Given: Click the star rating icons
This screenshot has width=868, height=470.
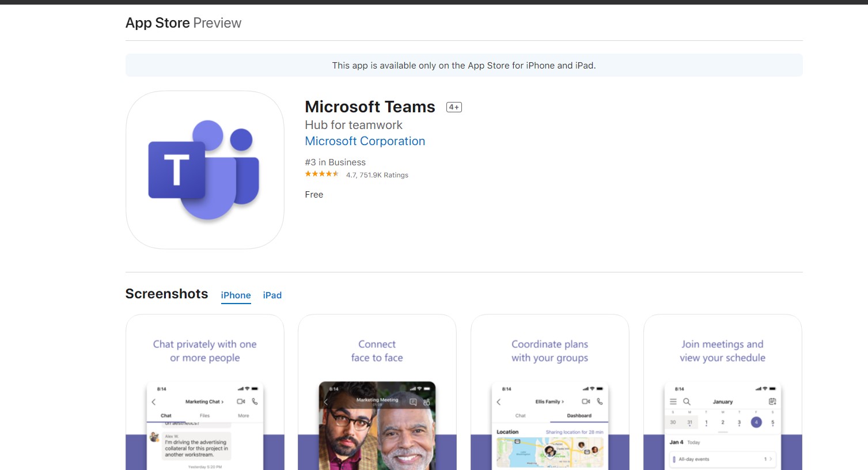Looking at the screenshot, I should pyautogui.click(x=322, y=174).
